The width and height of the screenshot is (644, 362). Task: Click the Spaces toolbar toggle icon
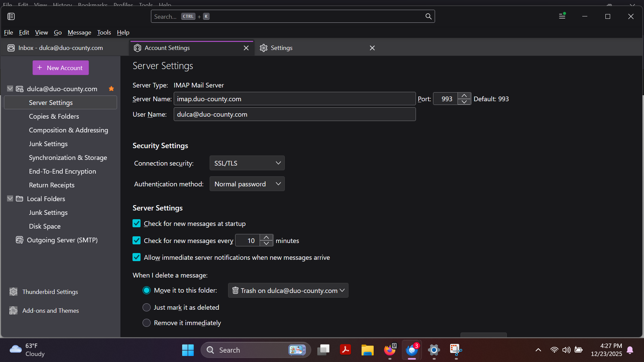coord(11,16)
